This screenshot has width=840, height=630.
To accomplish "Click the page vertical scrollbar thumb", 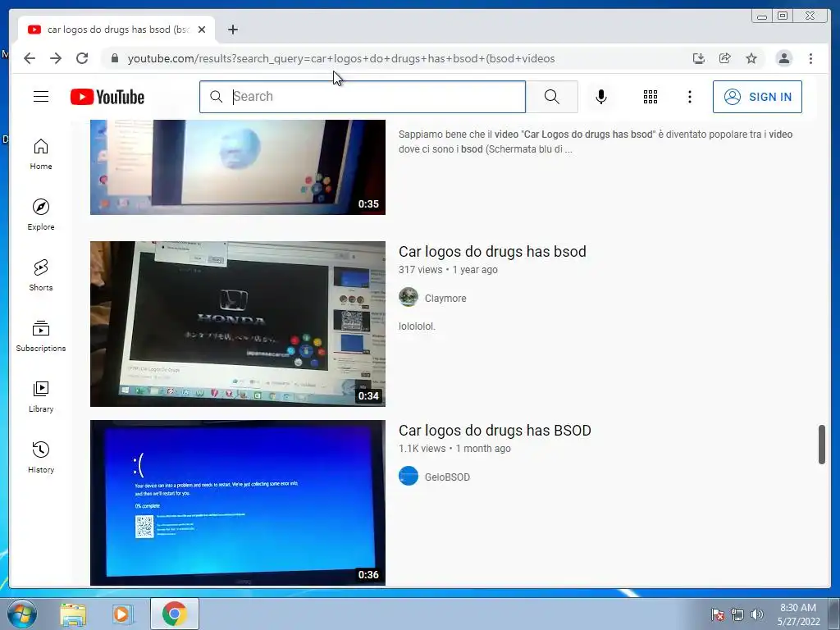I will point(822,445).
